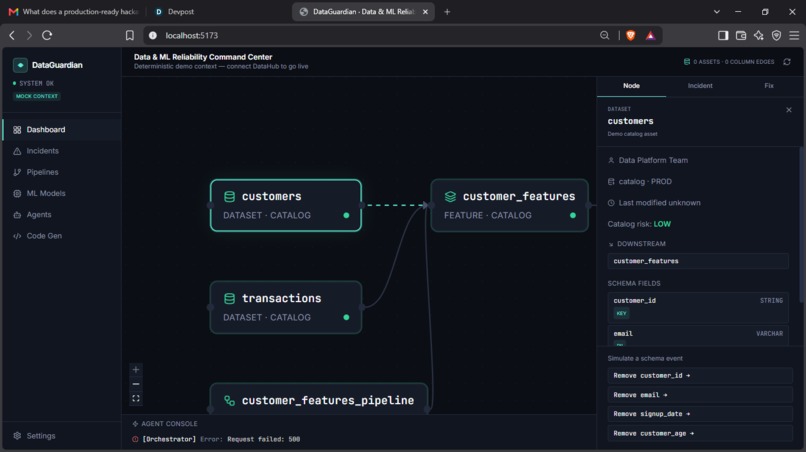The width and height of the screenshot is (806, 452).
Task: Switch to Gmail browser tab
Action: 74,11
